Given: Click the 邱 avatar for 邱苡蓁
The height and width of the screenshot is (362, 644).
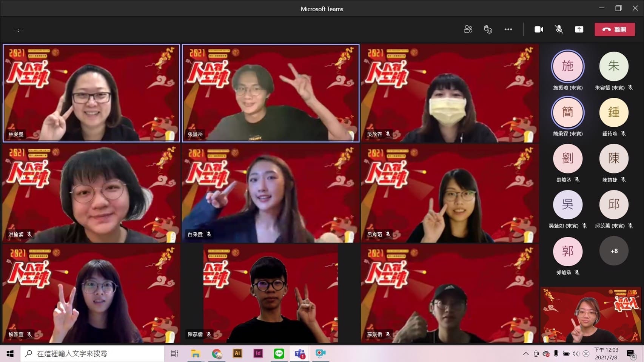Looking at the screenshot, I should click(x=614, y=205).
